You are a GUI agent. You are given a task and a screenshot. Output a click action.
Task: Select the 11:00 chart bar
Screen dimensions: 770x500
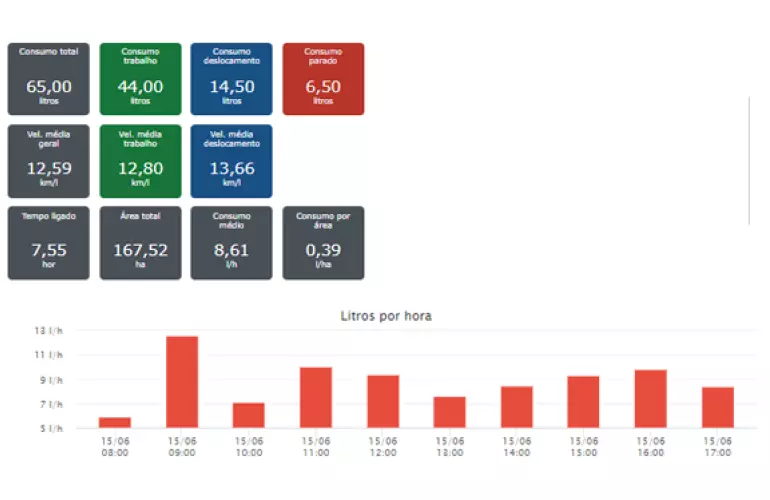316,398
